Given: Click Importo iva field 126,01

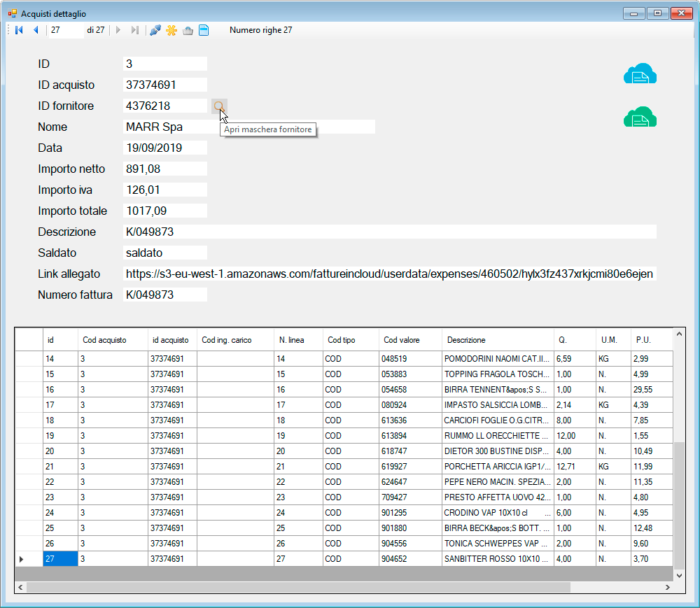Looking at the screenshot, I should tap(164, 190).
